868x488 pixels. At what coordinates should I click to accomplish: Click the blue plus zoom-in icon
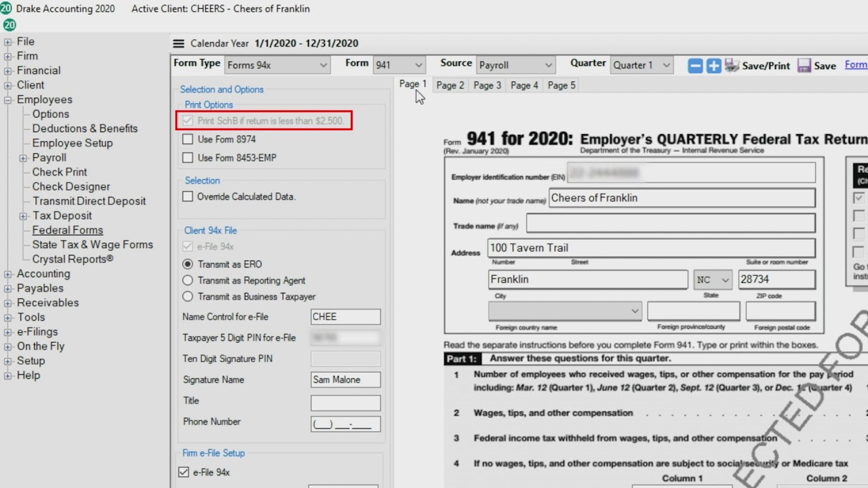coord(713,66)
